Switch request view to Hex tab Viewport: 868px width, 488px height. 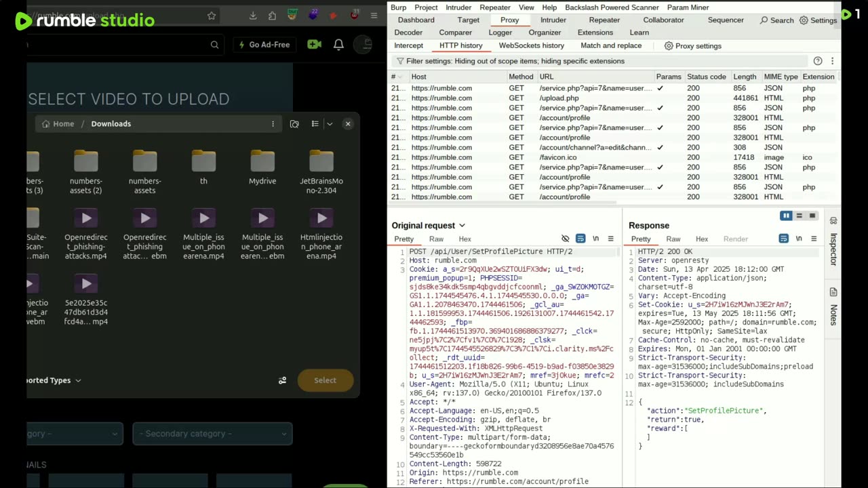pos(465,239)
